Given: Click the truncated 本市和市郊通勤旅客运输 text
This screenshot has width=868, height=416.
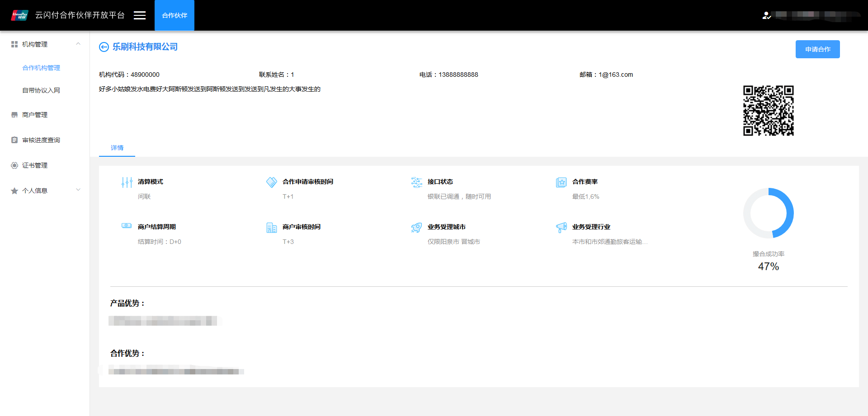Looking at the screenshot, I should 610,242.
